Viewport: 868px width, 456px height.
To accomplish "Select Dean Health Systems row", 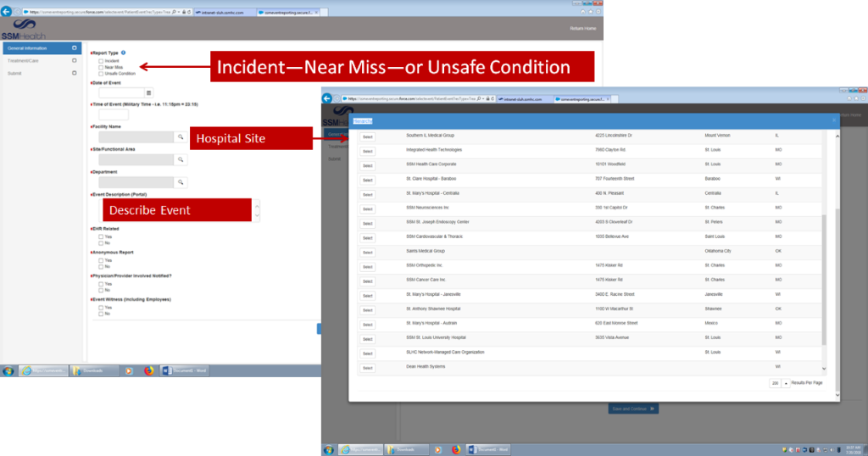I will click(368, 368).
